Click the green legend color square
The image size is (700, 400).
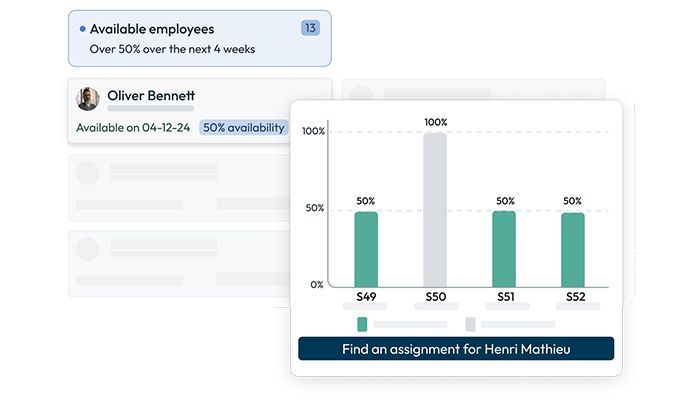(362, 324)
